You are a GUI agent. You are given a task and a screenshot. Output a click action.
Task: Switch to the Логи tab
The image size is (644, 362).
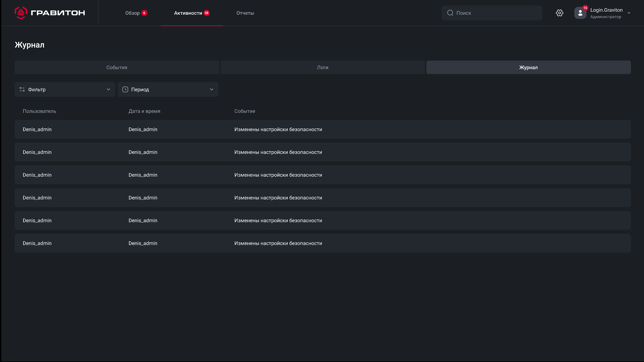coord(322,67)
